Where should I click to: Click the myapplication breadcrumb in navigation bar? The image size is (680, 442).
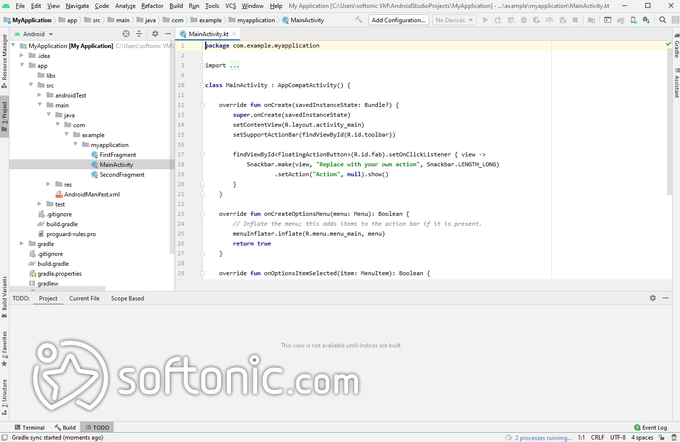pyautogui.click(x=256, y=20)
